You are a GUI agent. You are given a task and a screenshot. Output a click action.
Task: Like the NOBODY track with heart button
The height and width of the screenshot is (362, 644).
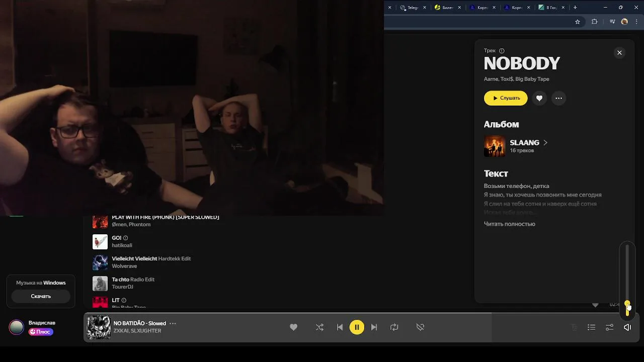[539, 98]
